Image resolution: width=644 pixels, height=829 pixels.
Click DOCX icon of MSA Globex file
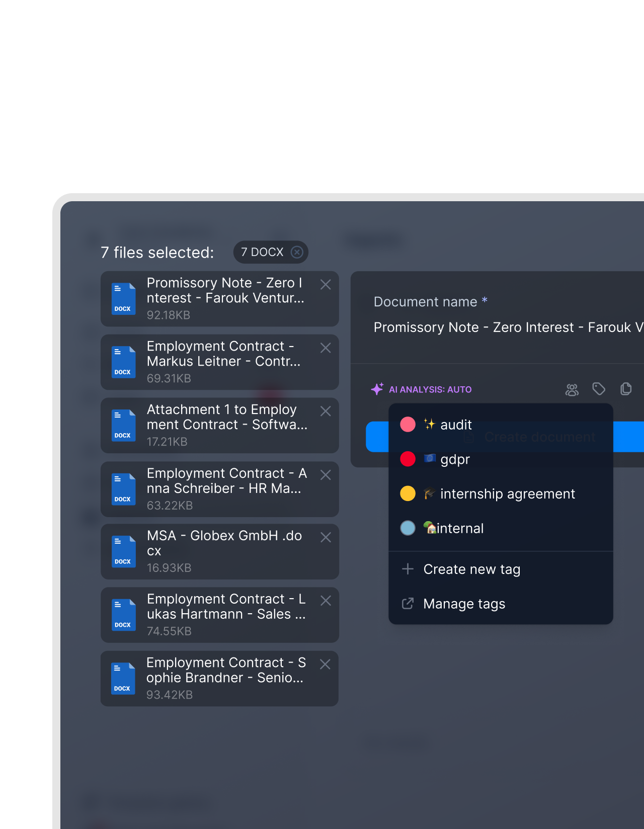[x=123, y=552]
